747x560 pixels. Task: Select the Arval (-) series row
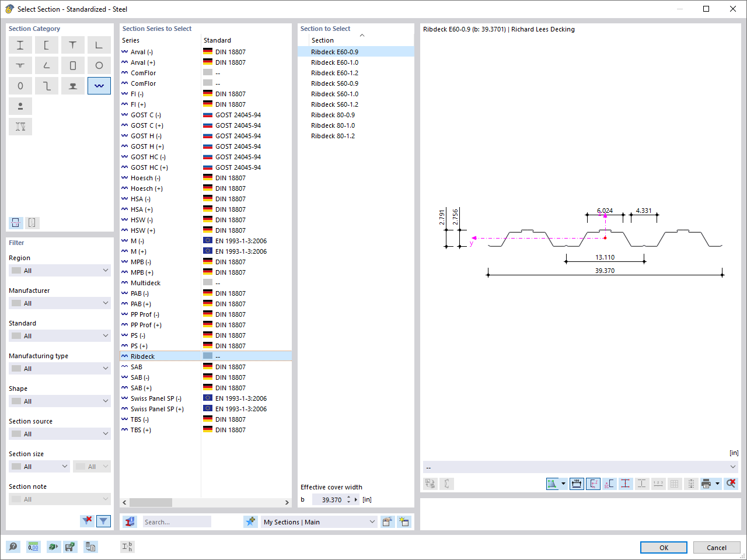pyautogui.click(x=205, y=52)
